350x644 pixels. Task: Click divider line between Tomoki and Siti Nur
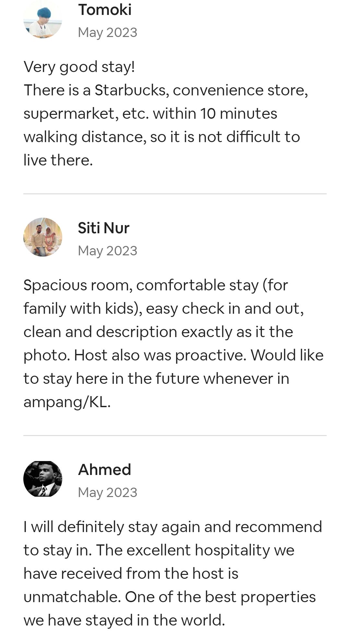175,194
